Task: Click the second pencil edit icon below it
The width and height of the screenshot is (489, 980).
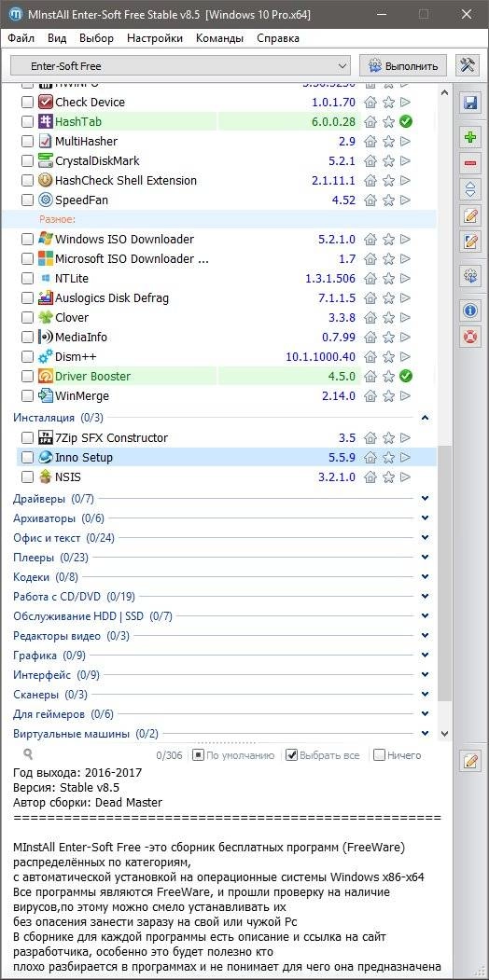Action: click(x=469, y=242)
